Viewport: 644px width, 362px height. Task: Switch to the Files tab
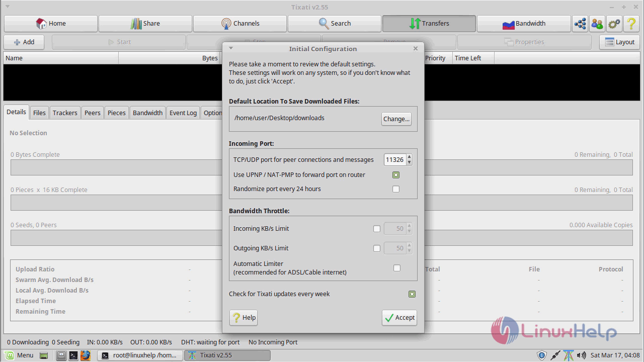[39, 113]
